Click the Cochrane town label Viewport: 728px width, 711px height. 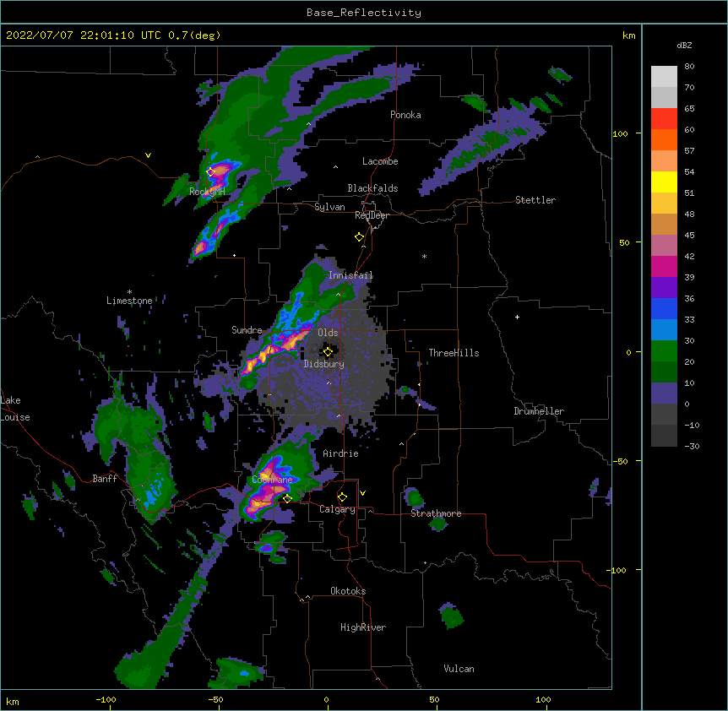[x=272, y=480]
